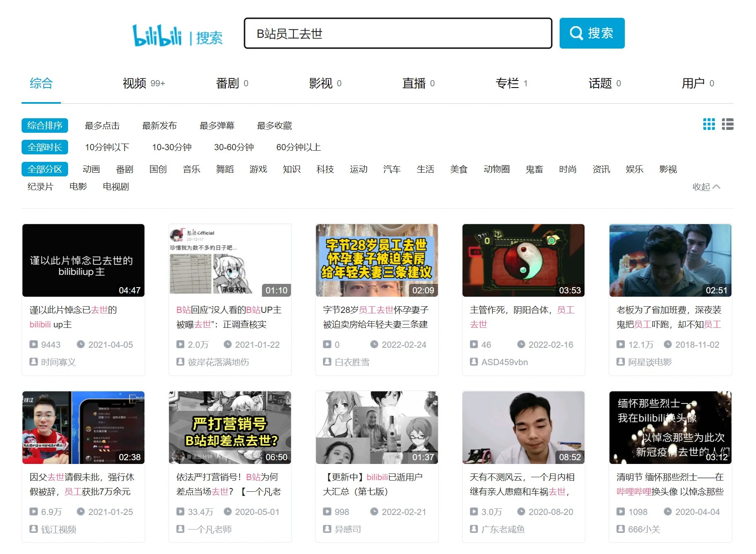
Task: Open the 综合 tab
Action: 41,83
